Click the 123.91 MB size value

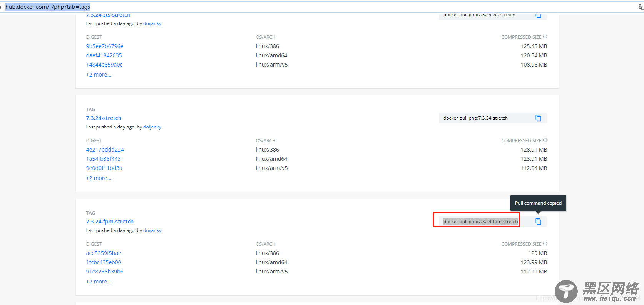[x=534, y=159]
